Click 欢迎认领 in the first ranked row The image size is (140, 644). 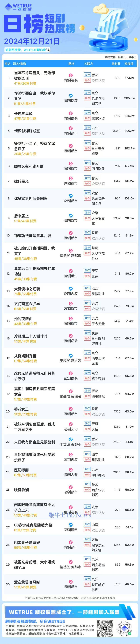click(x=98, y=81)
